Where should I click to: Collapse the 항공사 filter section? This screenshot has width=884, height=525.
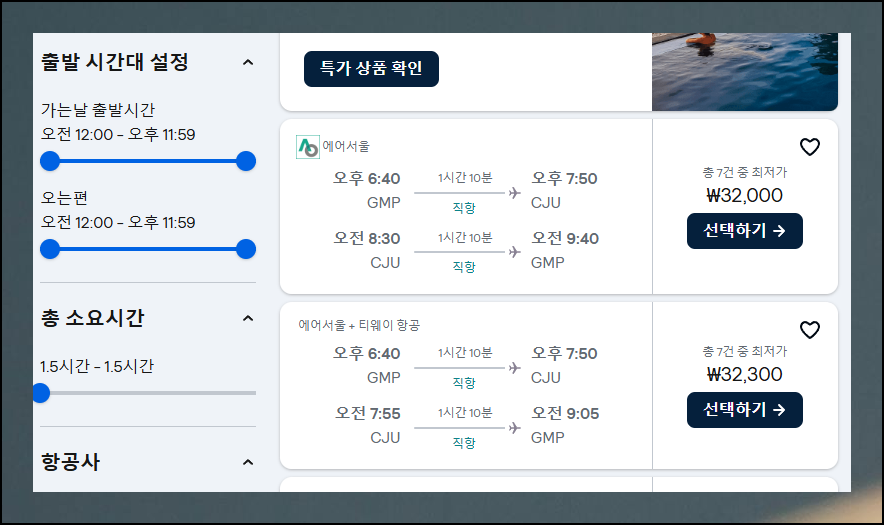247,462
